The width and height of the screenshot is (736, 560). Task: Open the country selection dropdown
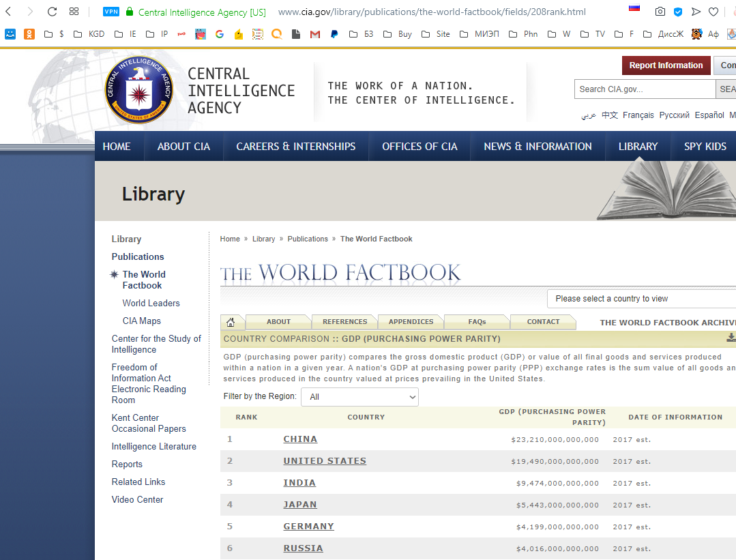[641, 299]
